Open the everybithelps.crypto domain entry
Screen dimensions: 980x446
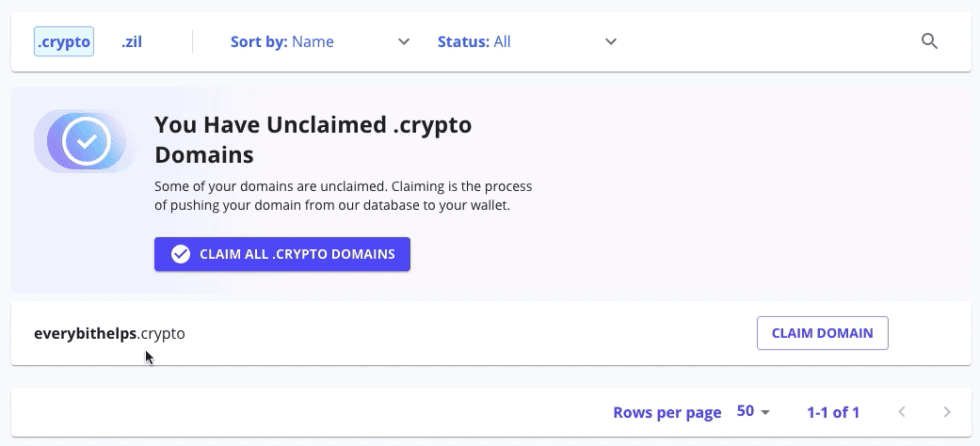coord(109,334)
